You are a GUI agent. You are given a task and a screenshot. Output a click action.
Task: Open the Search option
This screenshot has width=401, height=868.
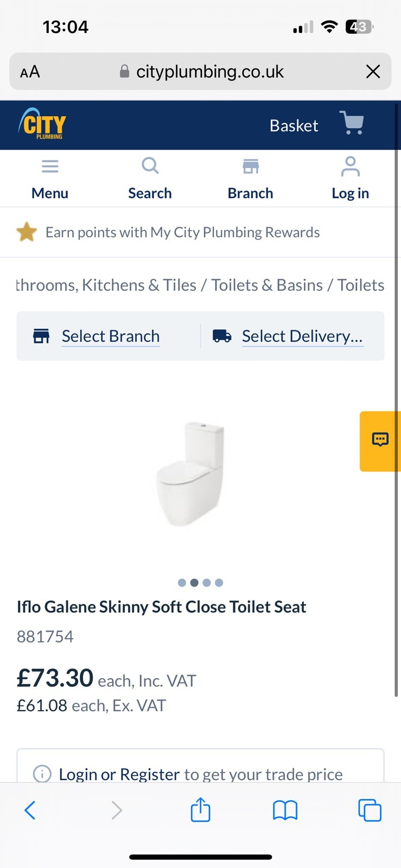pyautogui.click(x=150, y=166)
